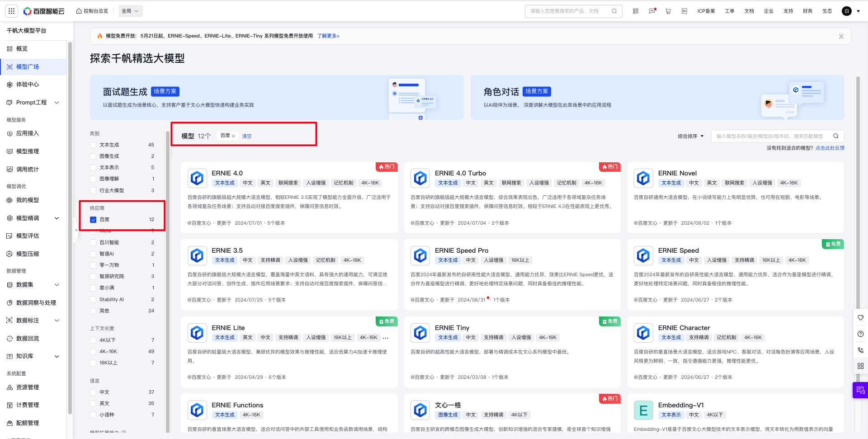Screen dimensions: 868x439
Task: Open 文档 in top menu
Action: pos(749,11)
